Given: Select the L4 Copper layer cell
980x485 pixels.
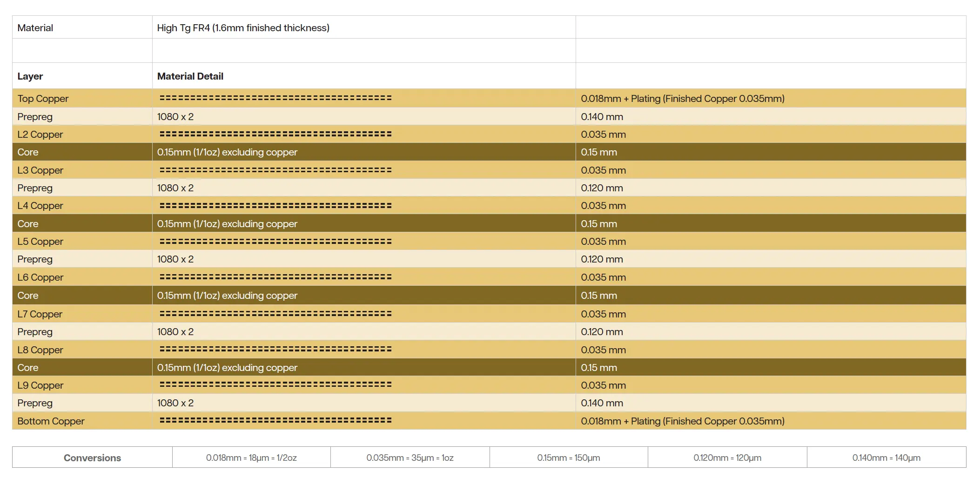Looking at the screenshot, I should pos(40,206).
